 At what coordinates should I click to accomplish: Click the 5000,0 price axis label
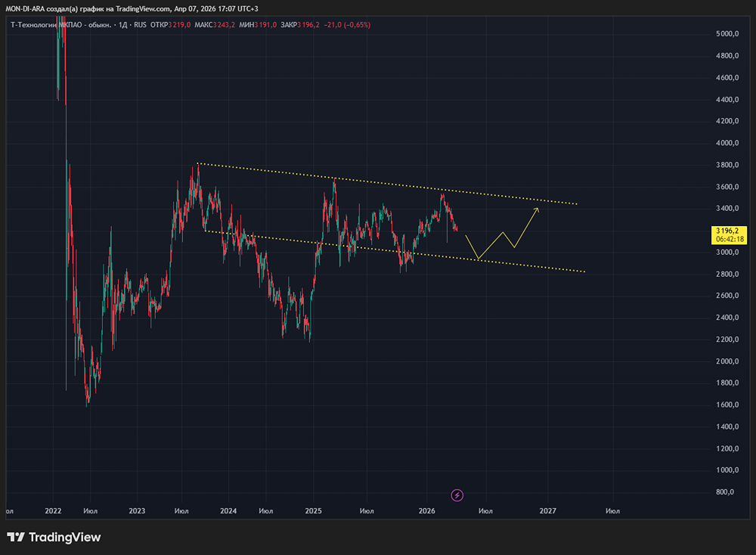tap(727, 34)
